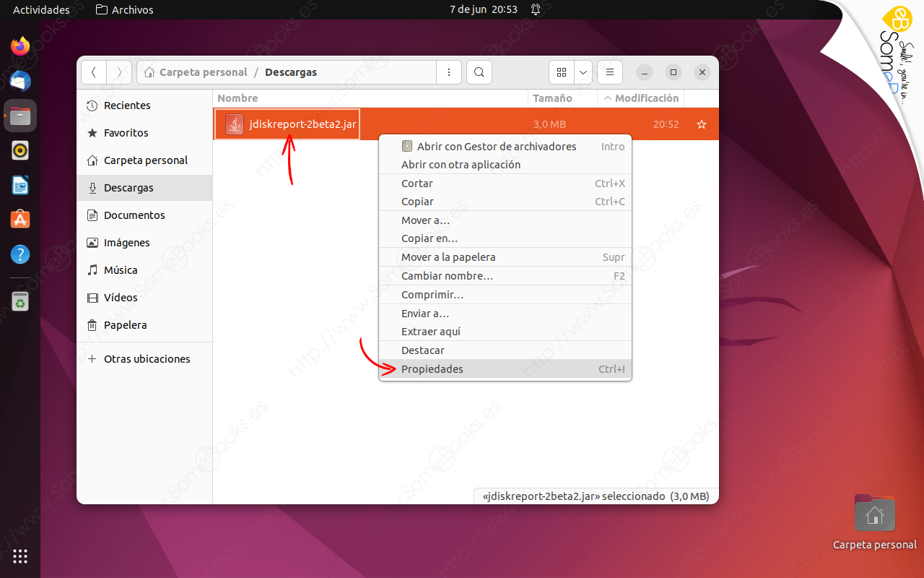Open LibreOffice Writer from the dock
The width and height of the screenshot is (924, 578).
(19, 185)
